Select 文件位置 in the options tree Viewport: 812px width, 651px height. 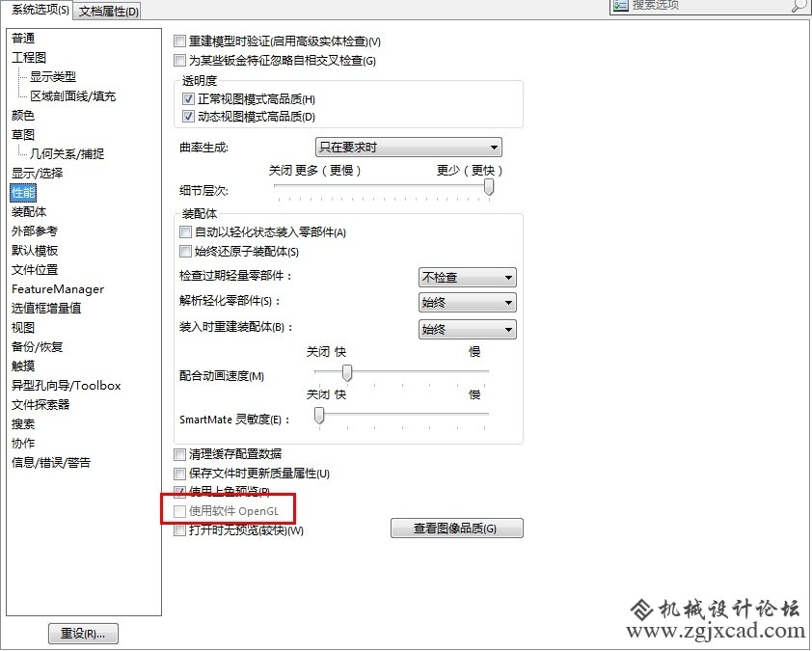(34, 270)
